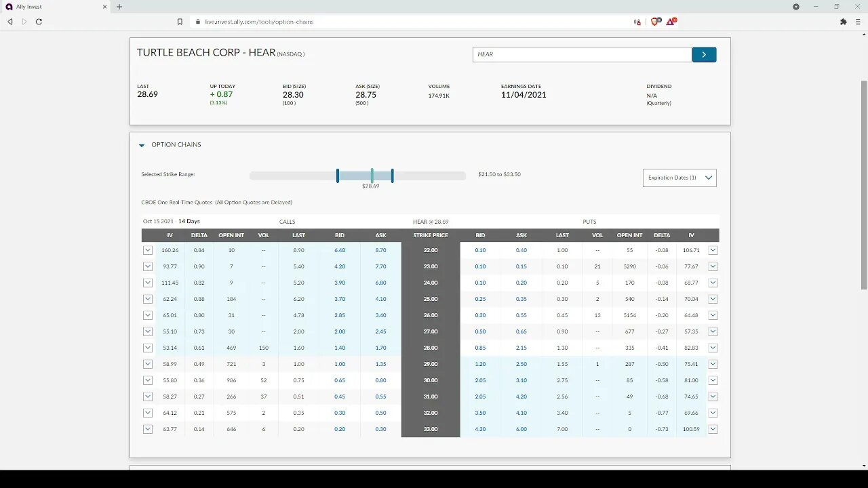The width and height of the screenshot is (868, 488).
Task: Focus the HEAR symbol search field
Action: pyautogui.click(x=582, y=54)
